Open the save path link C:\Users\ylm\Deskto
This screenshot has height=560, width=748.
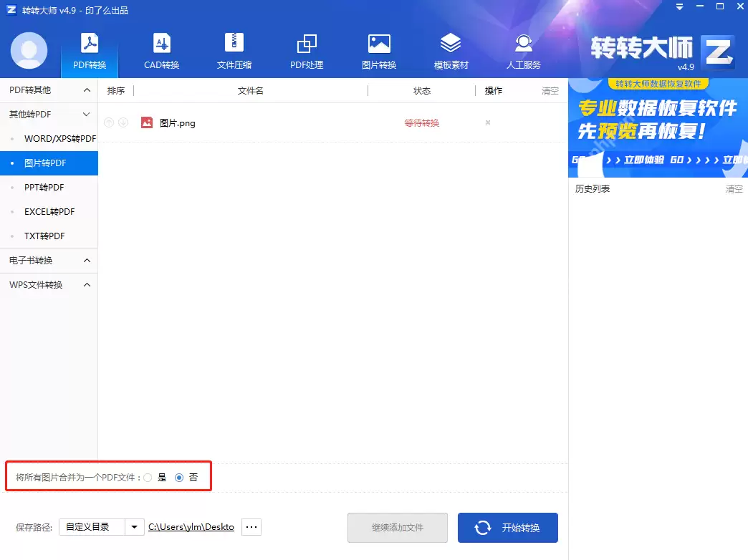(x=191, y=526)
